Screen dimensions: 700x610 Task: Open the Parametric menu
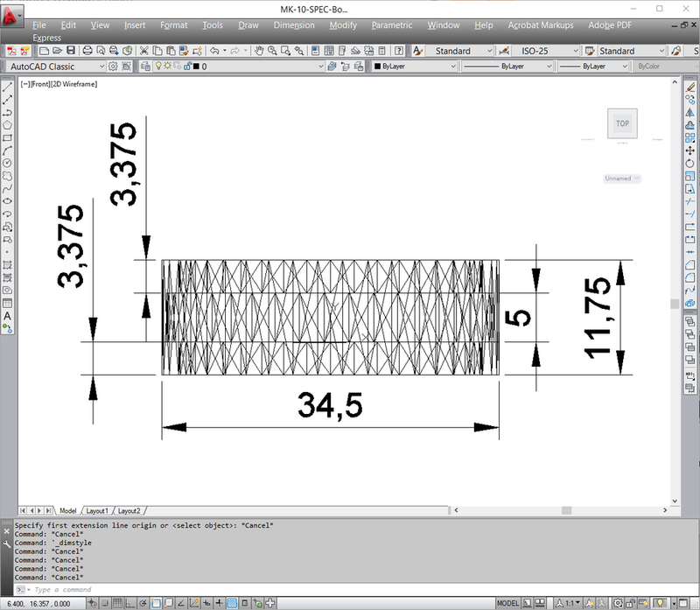(391, 25)
